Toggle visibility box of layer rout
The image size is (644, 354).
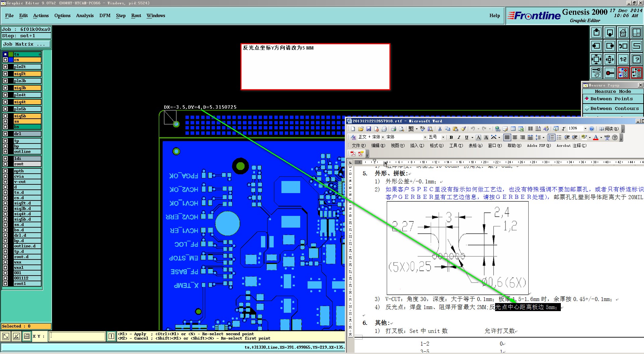5,164
